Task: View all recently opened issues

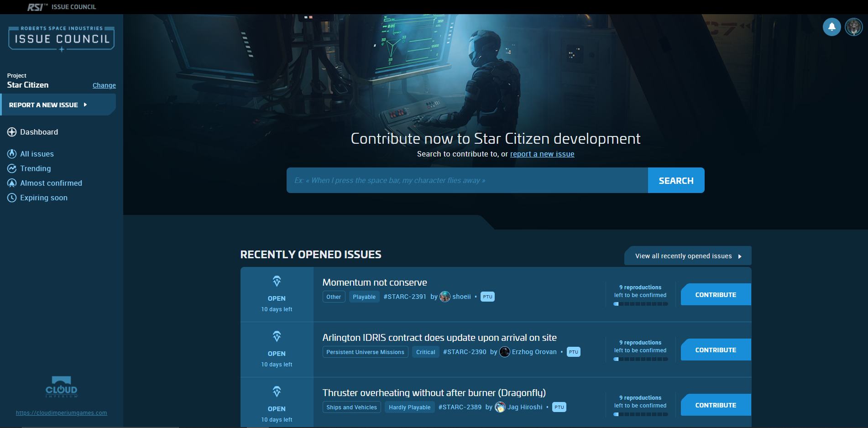Action: [x=688, y=256]
